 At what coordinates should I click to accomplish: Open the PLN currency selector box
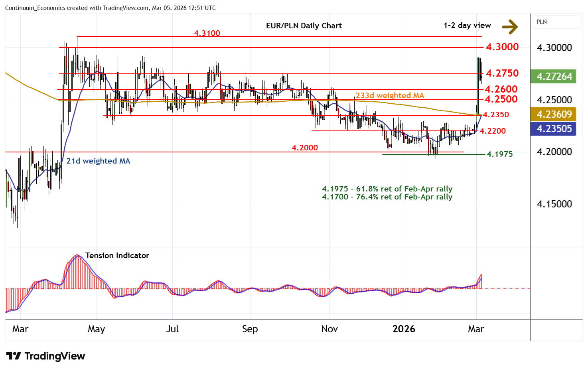coord(556,22)
